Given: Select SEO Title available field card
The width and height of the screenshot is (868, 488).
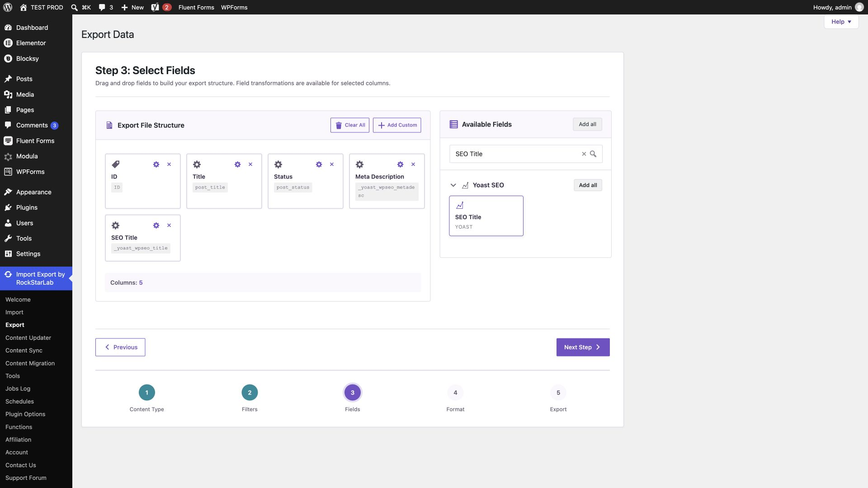Looking at the screenshot, I should (486, 216).
